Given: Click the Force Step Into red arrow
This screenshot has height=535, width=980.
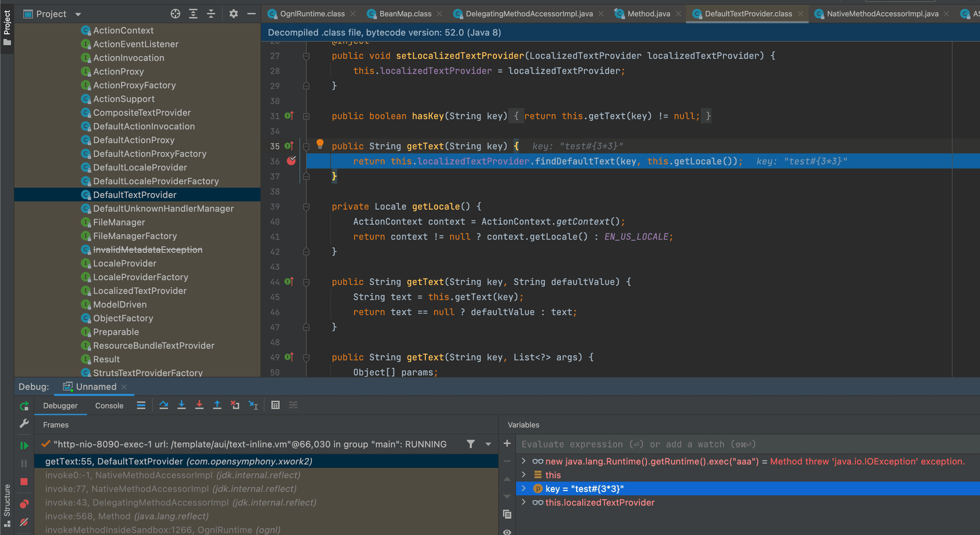Looking at the screenshot, I should pyautogui.click(x=199, y=405).
